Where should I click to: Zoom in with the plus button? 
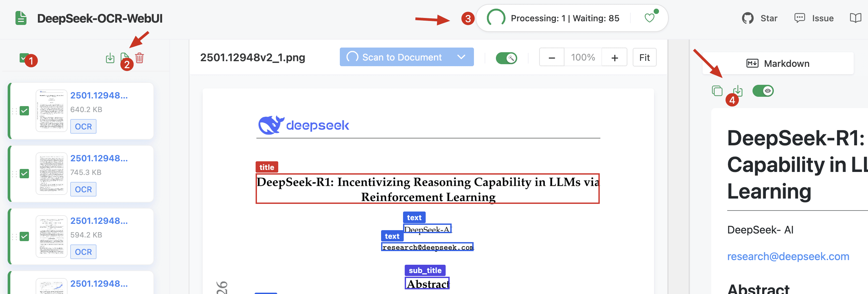click(x=615, y=58)
